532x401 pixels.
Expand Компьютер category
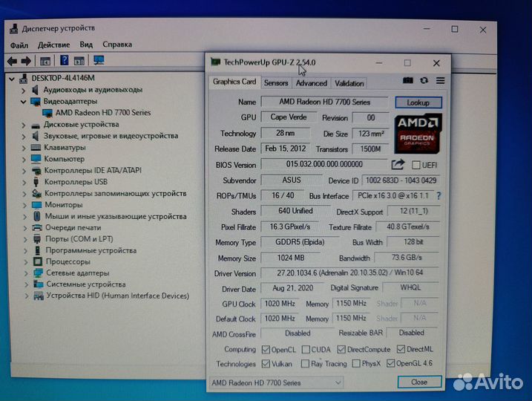coord(24,160)
